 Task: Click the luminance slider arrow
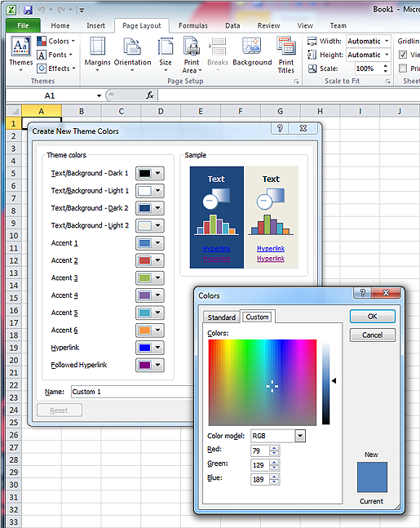coord(334,380)
